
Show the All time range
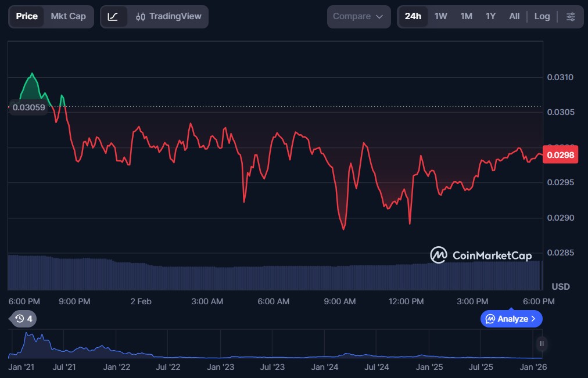click(x=514, y=16)
